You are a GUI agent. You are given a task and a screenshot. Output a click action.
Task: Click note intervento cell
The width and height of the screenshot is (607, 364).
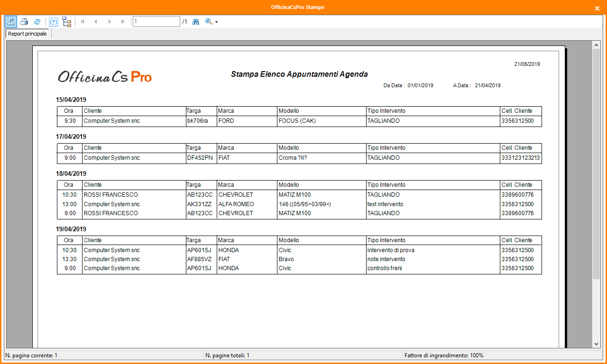[x=386, y=259]
